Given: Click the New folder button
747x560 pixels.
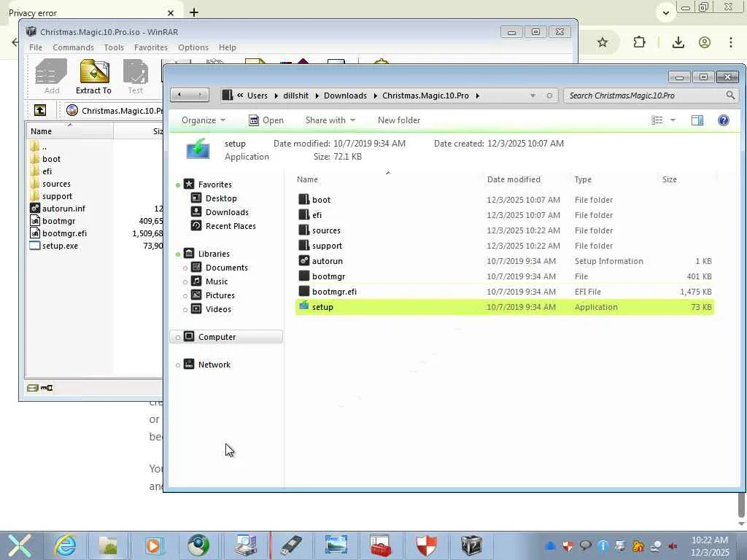Looking at the screenshot, I should (399, 120).
